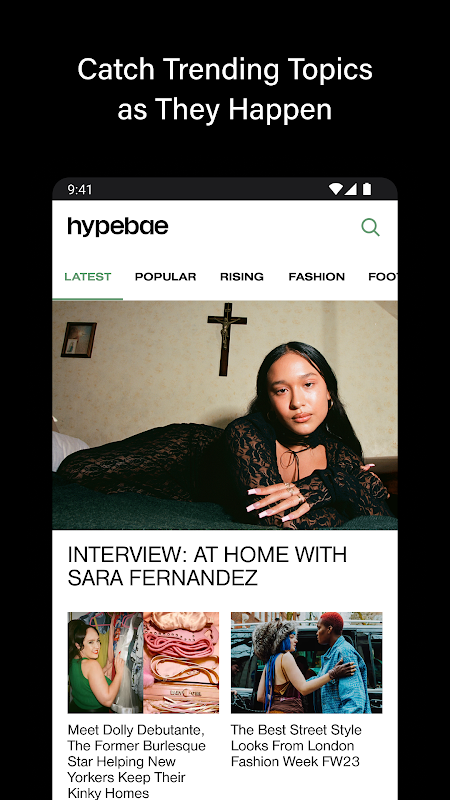
Task: Open the Sara Fernandez hero photo
Action: tap(225, 415)
